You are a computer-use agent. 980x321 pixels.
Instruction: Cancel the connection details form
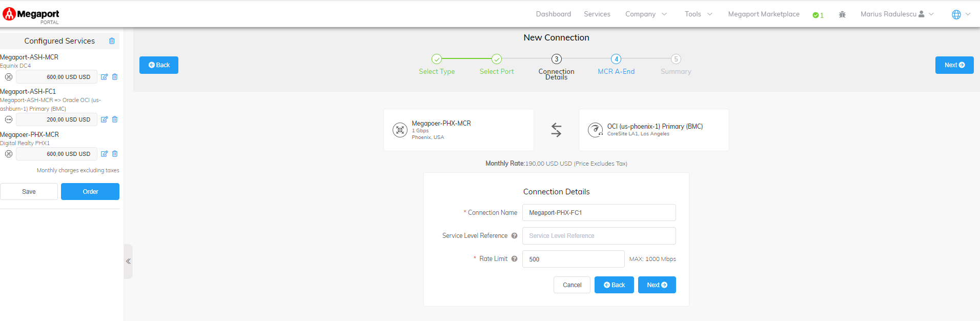[571, 285]
